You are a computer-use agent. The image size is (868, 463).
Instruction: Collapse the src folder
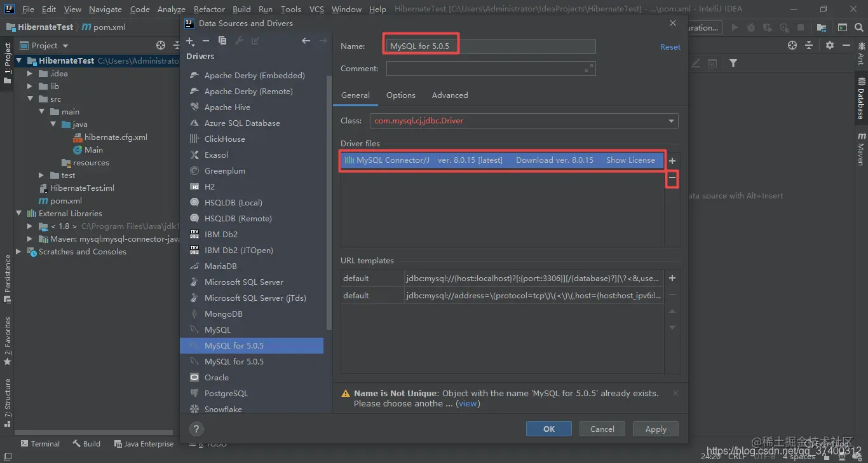[30, 99]
